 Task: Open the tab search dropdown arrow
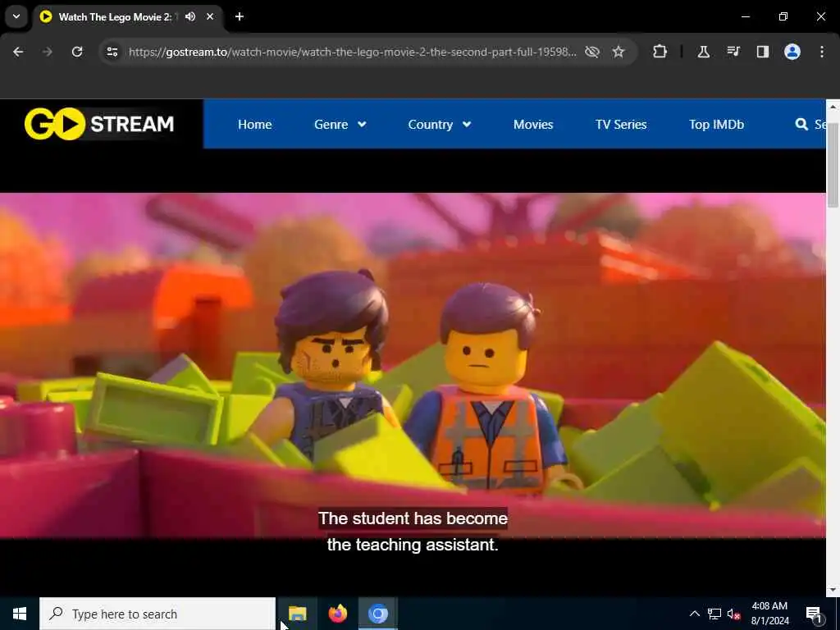(x=16, y=16)
